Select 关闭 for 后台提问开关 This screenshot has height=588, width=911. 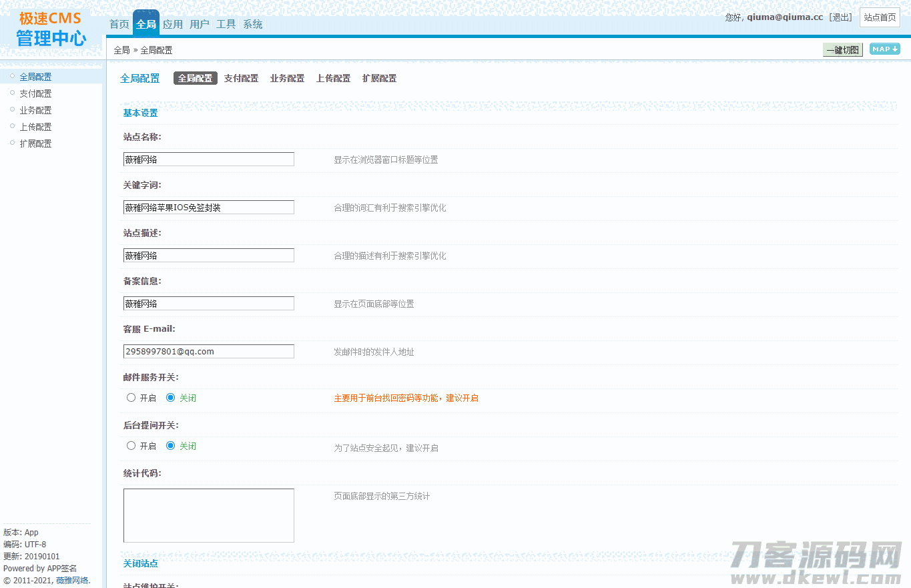tap(171, 446)
